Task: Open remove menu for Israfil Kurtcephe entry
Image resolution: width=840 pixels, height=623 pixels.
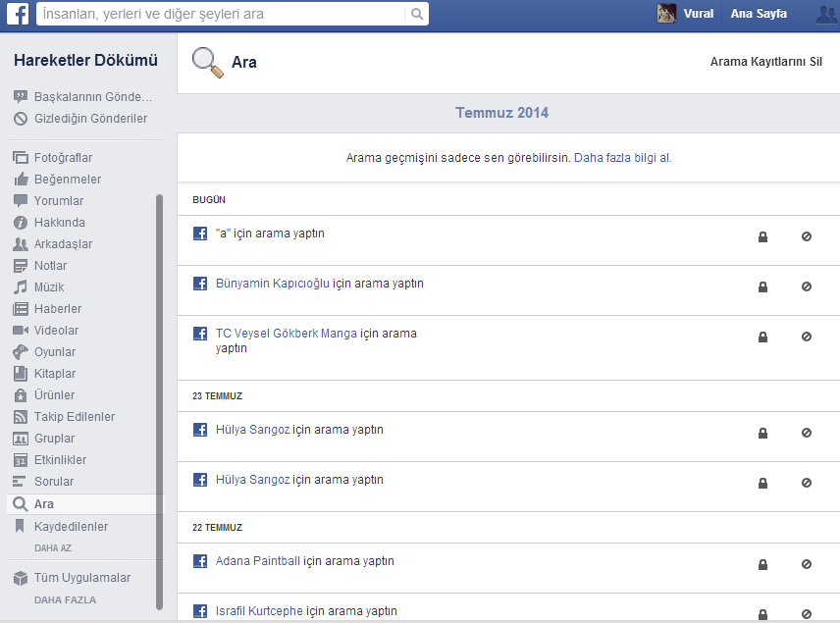Action: pos(807,614)
